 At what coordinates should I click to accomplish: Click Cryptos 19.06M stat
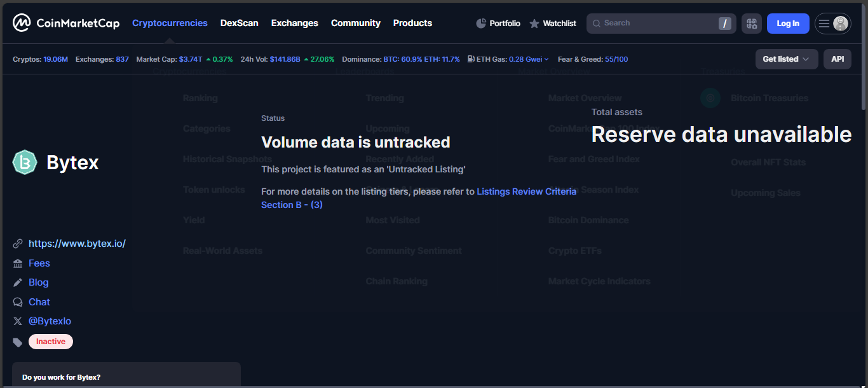click(x=40, y=59)
